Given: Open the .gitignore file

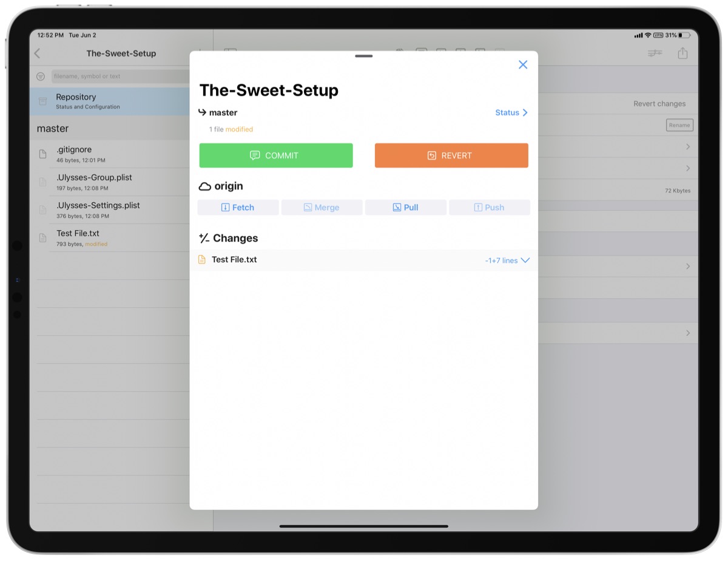Looking at the screenshot, I should pos(110,154).
